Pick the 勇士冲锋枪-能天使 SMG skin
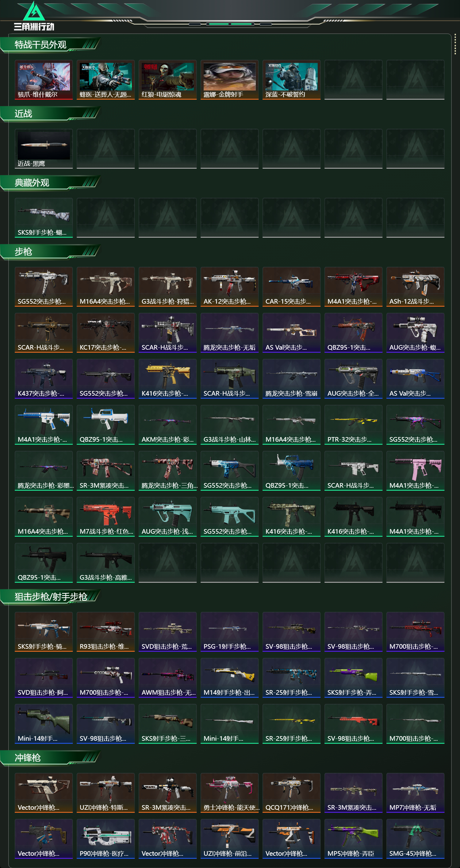This screenshot has width=460, height=868. click(x=229, y=793)
